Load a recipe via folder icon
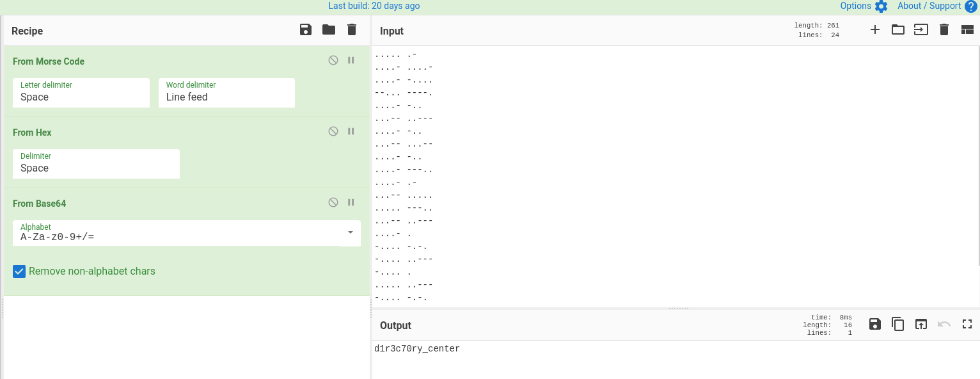The height and width of the screenshot is (379, 980). click(329, 29)
